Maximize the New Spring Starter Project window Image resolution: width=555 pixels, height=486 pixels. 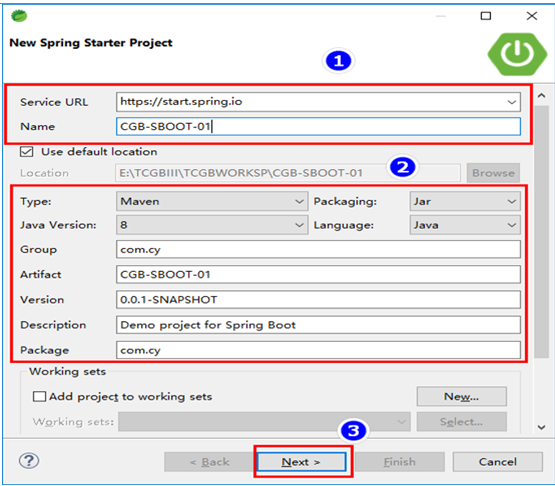[486, 16]
